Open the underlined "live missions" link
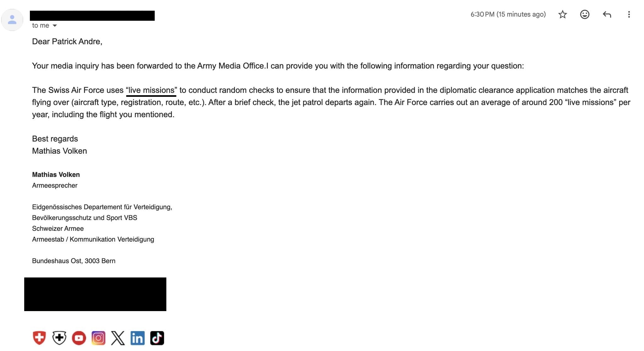The image size is (644, 351). [151, 90]
